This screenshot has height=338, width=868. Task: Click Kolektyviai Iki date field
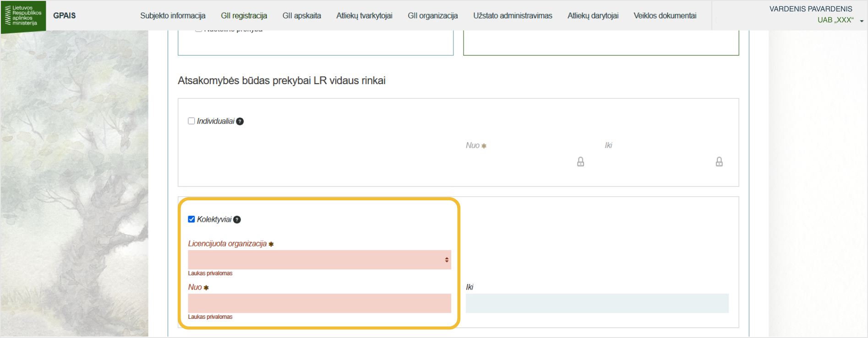point(597,303)
